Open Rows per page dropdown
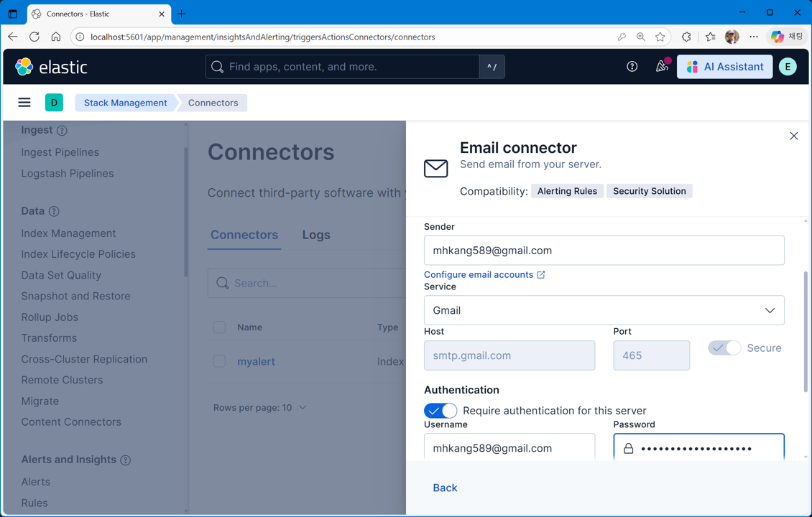Image resolution: width=812 pixels, height=517 pixels. (260, 408)
